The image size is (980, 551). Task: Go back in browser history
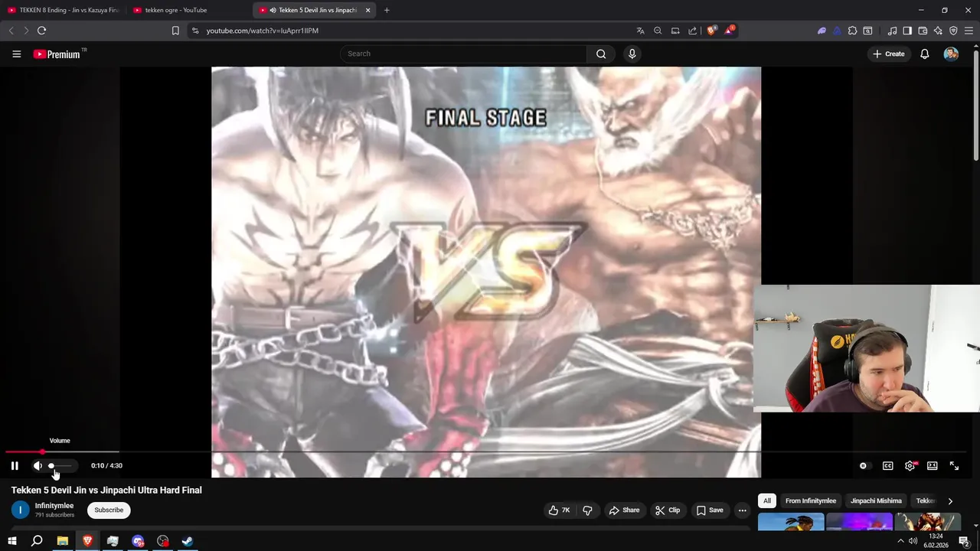click(x=11, y=31)
